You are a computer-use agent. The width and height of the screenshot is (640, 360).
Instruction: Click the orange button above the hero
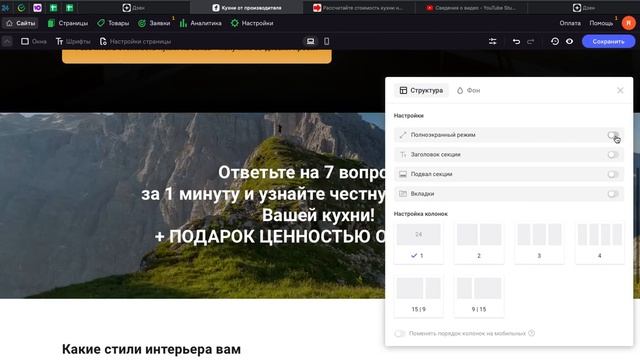[x=197, y=56]
